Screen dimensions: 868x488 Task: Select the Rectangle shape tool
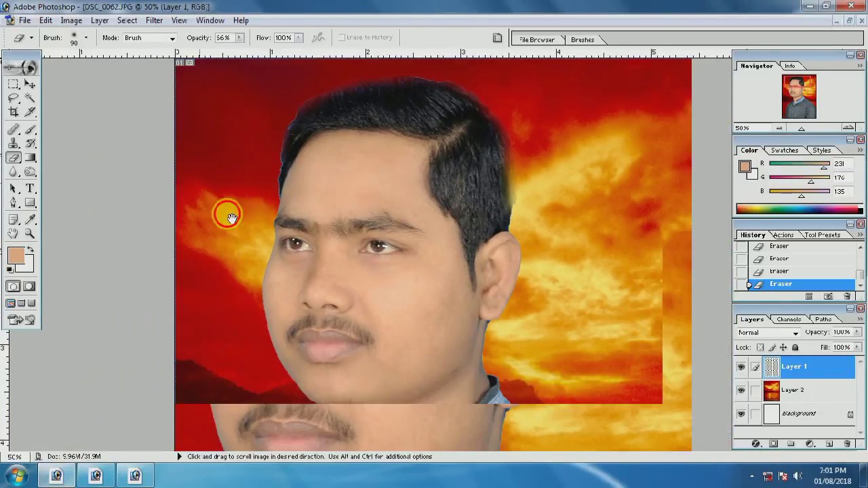[x=30, y=203]
